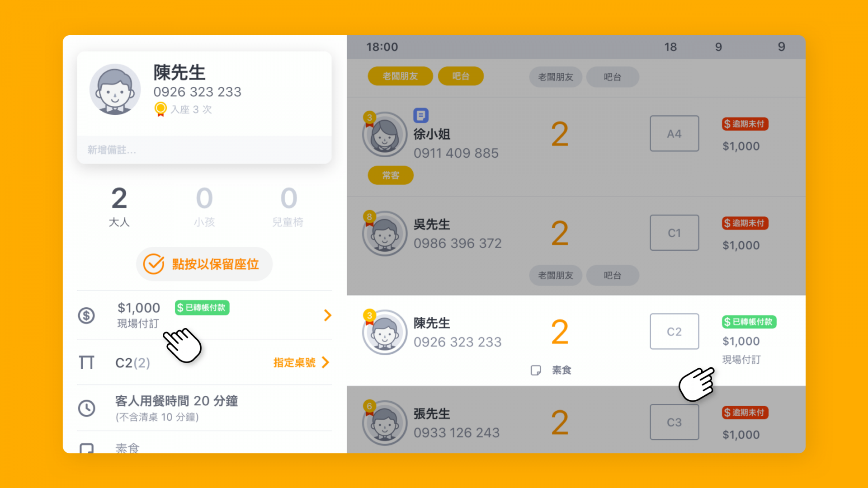The width and height of the screenshot is (868, 488).
Task: Toggle the orange 吧台 tag filter
Action: click(461, 76)
